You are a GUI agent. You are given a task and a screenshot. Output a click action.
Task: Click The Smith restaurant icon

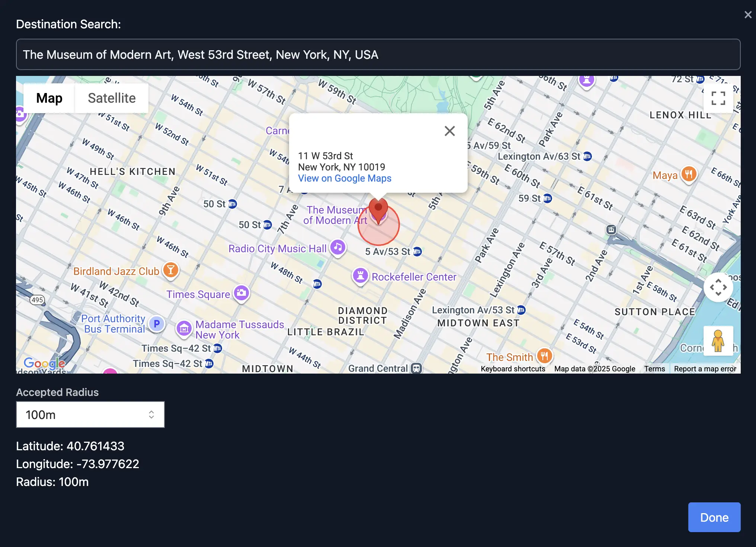[544, 356]
